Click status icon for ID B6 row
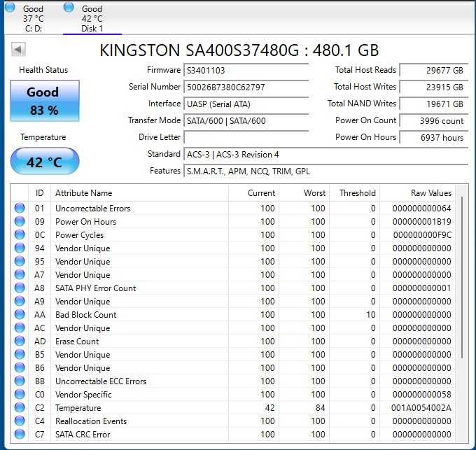 tap(20, 367)
